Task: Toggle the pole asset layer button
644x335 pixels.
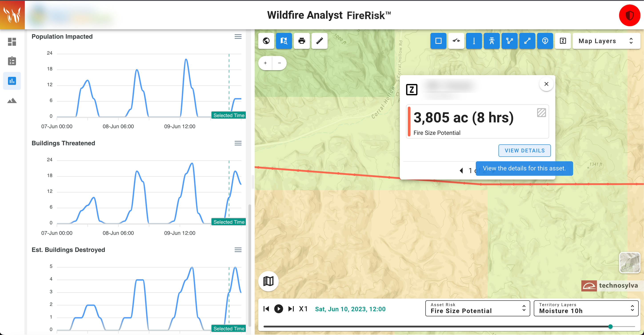Action: 474,41
